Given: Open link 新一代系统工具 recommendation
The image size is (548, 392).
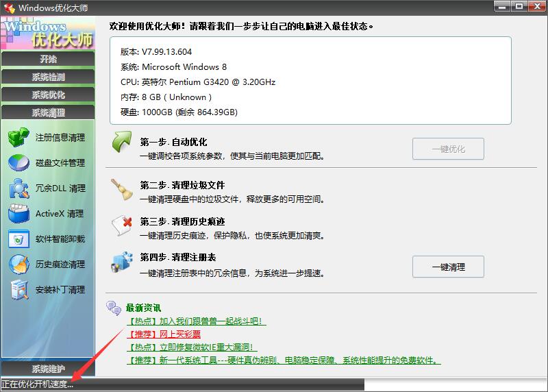Looking at the screenshot, I should click(x=284, y=360).
